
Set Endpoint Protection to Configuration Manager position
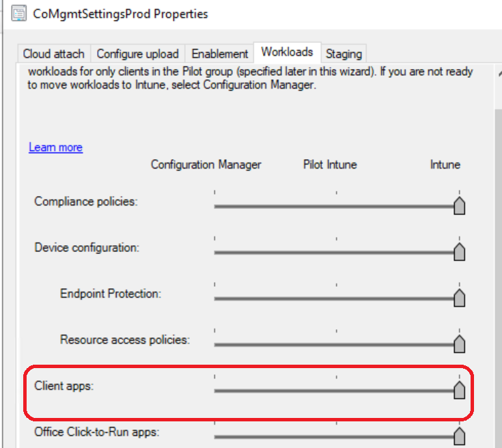[x=215, y=298]
